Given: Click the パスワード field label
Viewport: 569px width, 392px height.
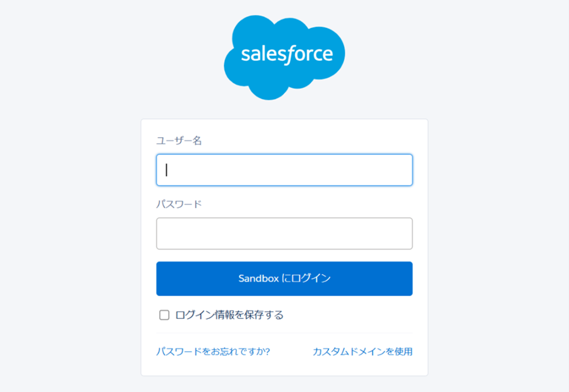Looking at the screenshot, I should [x=179, y=204].
